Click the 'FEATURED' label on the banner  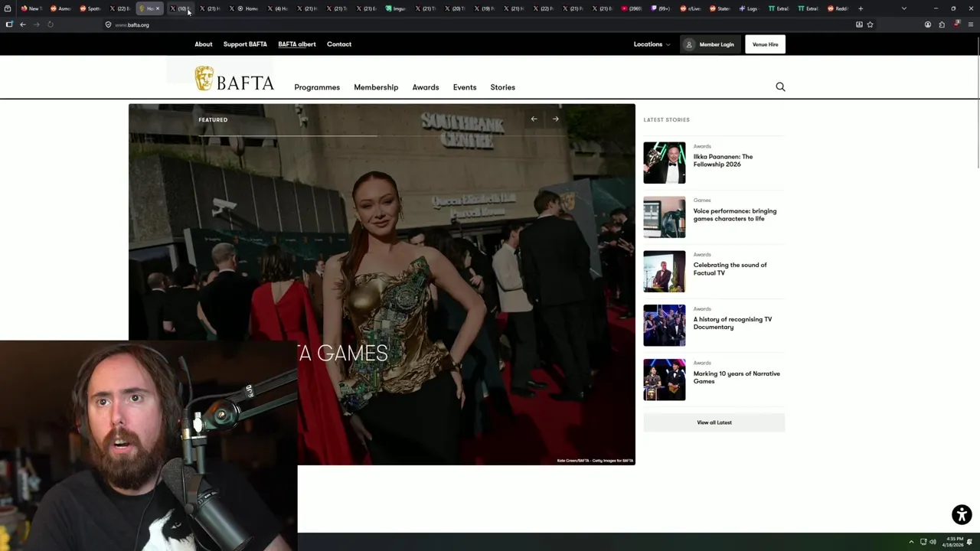[x=213, y=120]
